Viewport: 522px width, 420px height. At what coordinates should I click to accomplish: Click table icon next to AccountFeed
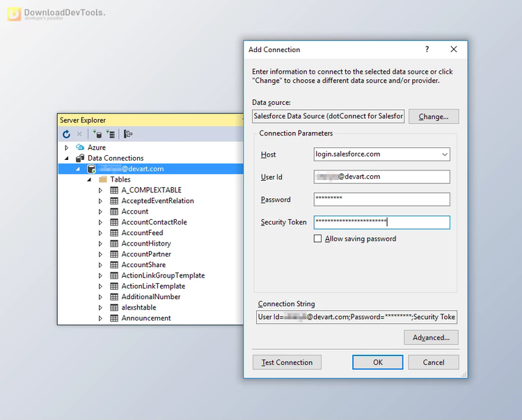(x=114, y=233)
